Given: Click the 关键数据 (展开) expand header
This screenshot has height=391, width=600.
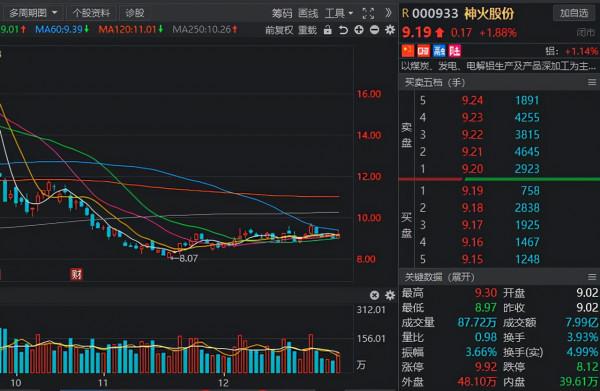Looking at the screenshot, I should tap(439, 277).
